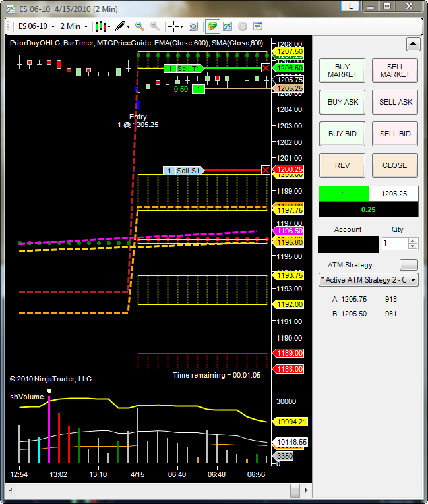Image resolution: width=428 pixels, height=504 pixels.
Task: Expand the crosshair cursor dropdown arrow
Action: click(x=181, y=26)
